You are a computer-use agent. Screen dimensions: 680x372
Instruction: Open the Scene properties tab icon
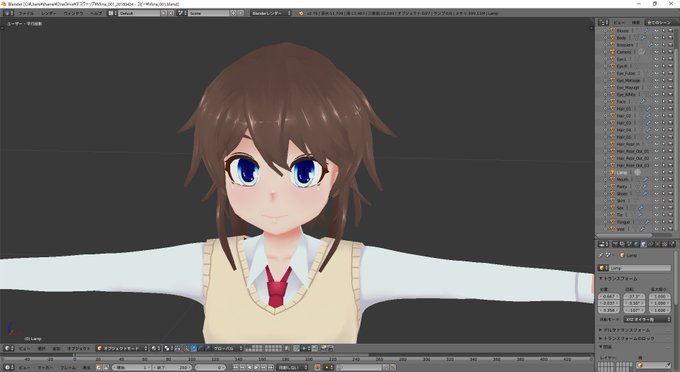629,245
